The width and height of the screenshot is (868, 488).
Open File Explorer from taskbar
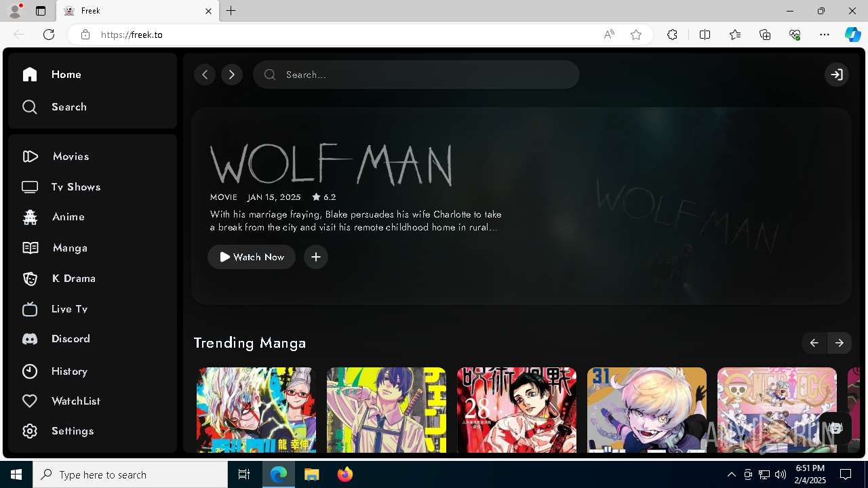point(311,474)
